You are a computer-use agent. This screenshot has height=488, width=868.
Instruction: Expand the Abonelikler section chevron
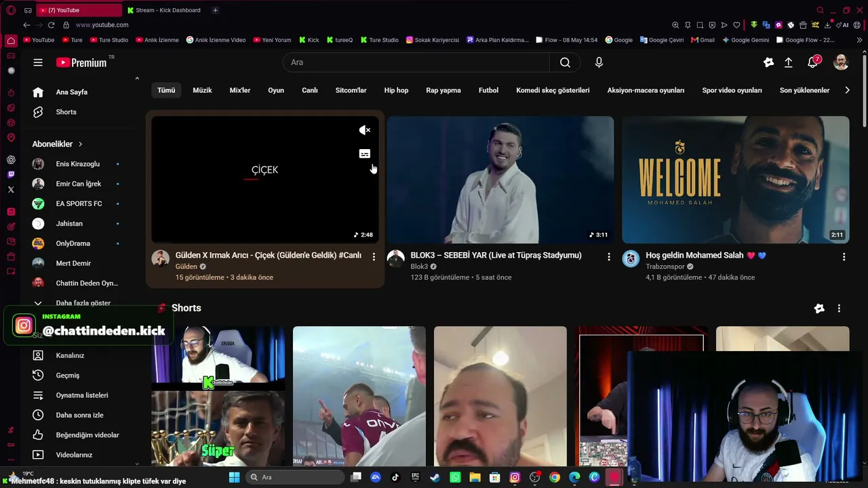[x=81, y=144]
